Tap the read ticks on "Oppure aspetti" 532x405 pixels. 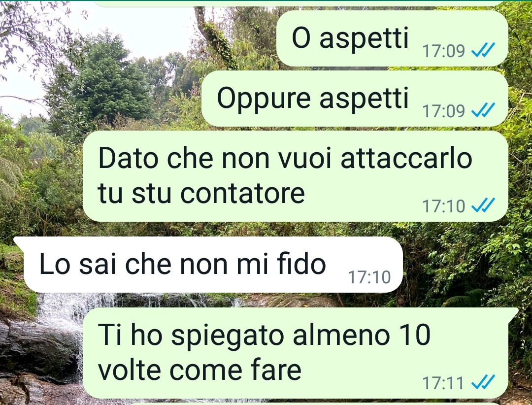pos(483,110)
